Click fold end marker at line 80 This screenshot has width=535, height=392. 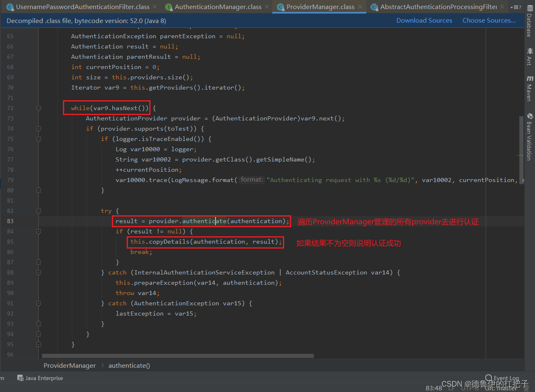(39, 190)
